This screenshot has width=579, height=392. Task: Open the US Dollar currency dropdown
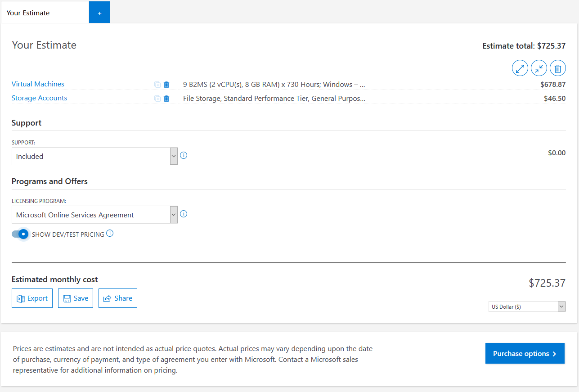click(527, 306)
